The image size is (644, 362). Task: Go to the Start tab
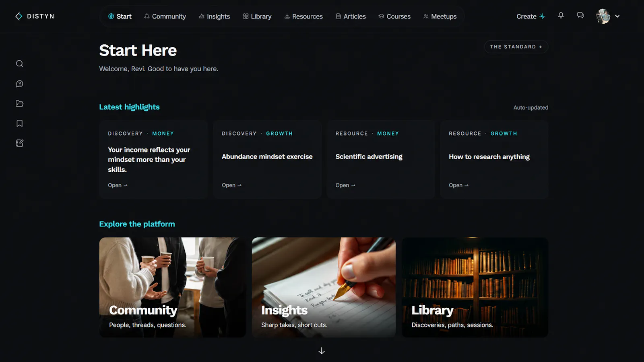120,16
